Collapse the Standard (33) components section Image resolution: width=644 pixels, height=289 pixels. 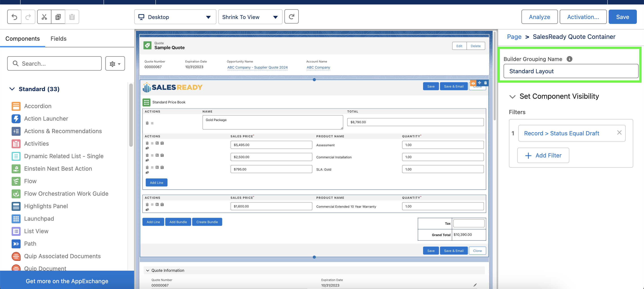tap(12, 89)
